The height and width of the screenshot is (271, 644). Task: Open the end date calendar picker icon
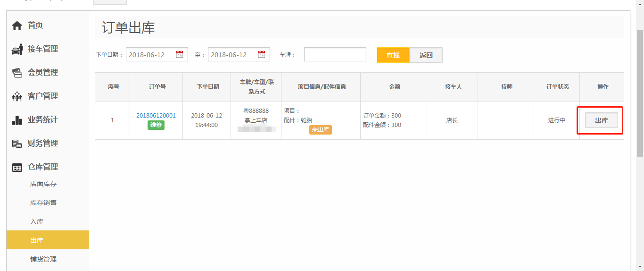coord(262,55)
